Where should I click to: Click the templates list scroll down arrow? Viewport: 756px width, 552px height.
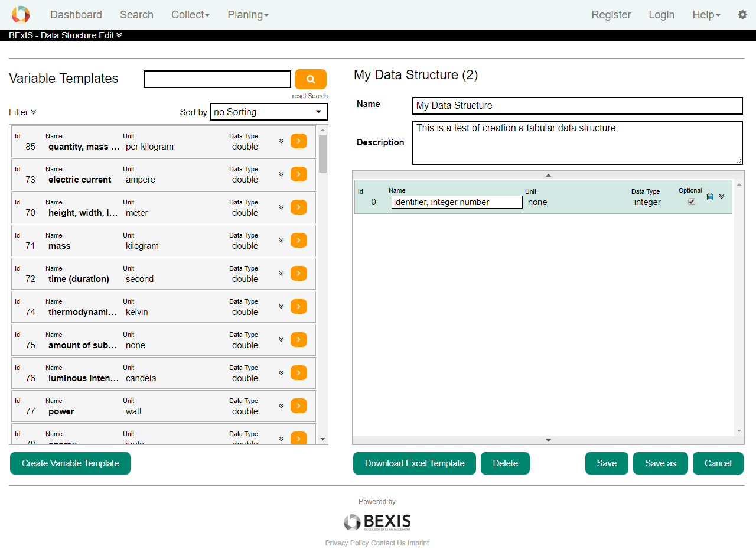pyautogui.click(x=322, y=439)
